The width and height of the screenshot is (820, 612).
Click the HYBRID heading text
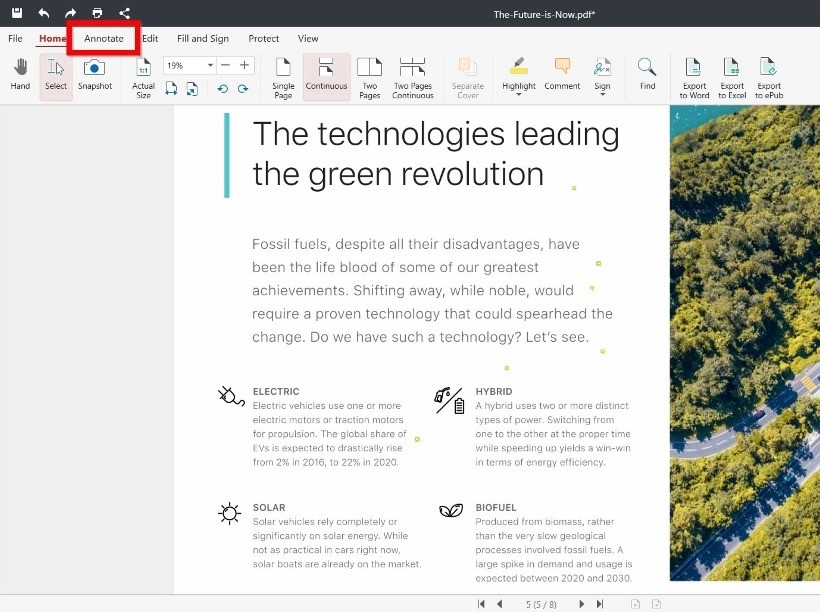pos(494,391)
